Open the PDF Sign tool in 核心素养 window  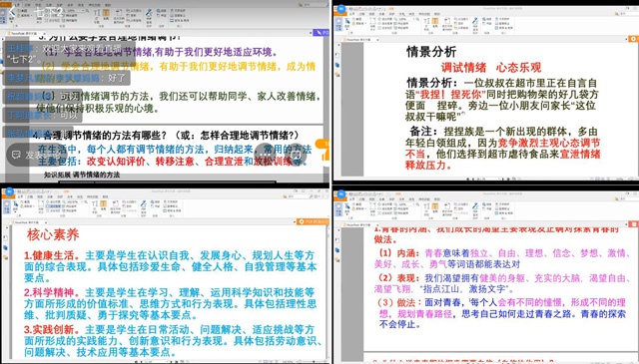(144, 206)
